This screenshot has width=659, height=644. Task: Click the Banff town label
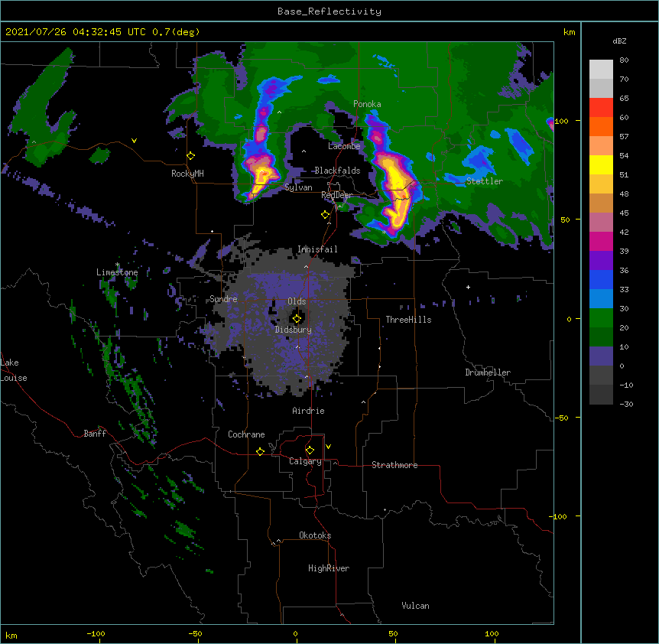(95, 434)
